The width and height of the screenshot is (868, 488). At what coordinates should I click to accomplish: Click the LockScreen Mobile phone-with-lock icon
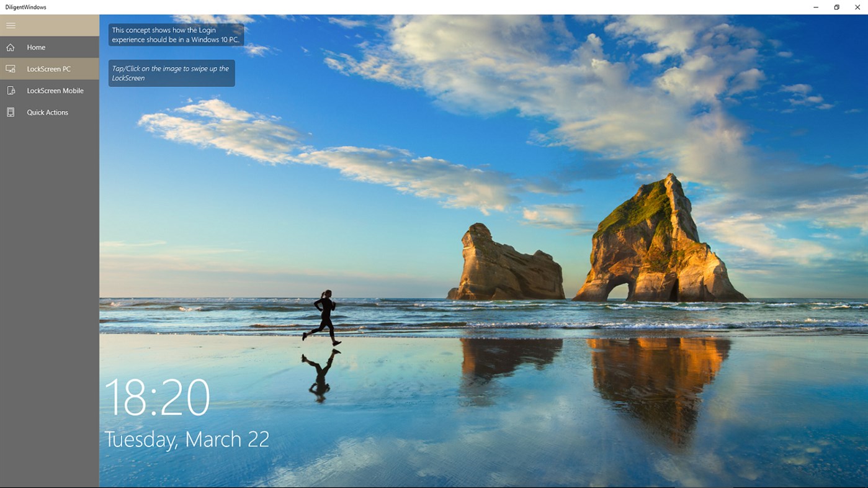pos(11,90)
